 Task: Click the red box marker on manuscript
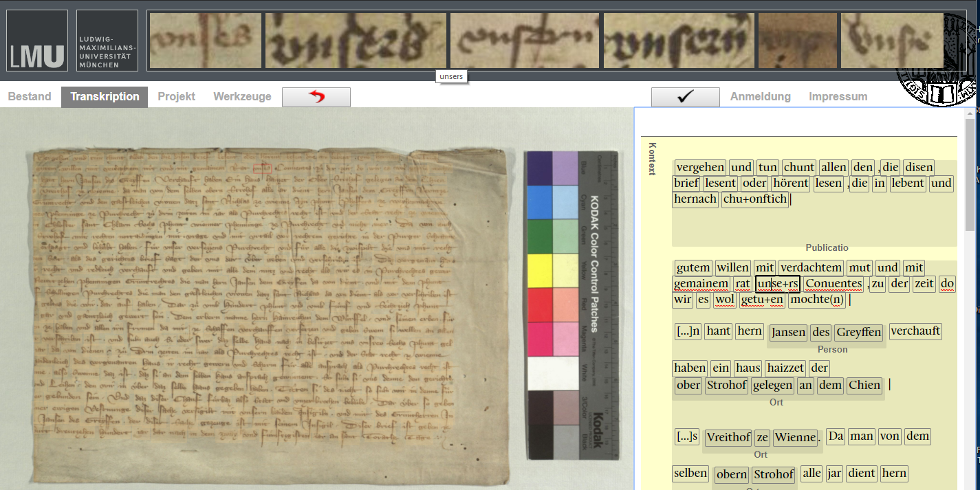point(262,168)
